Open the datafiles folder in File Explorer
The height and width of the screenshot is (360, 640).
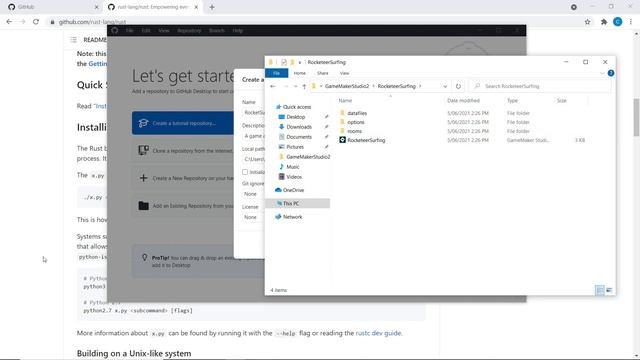[x=357, y=113]
